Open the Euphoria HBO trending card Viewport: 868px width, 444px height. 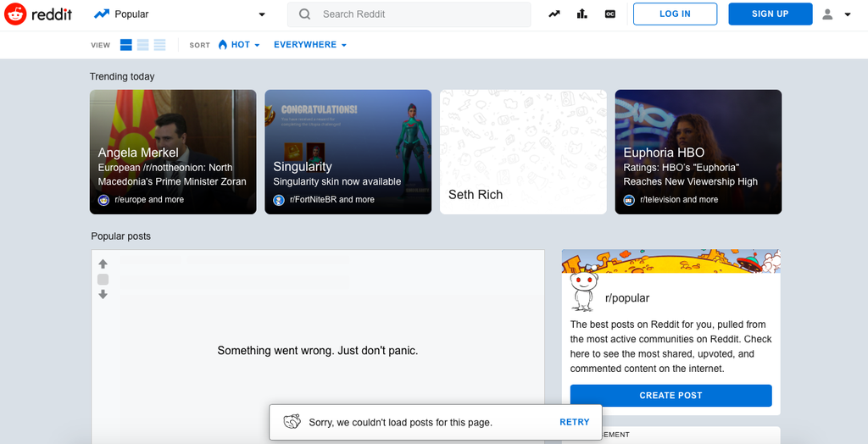(698, 152)
